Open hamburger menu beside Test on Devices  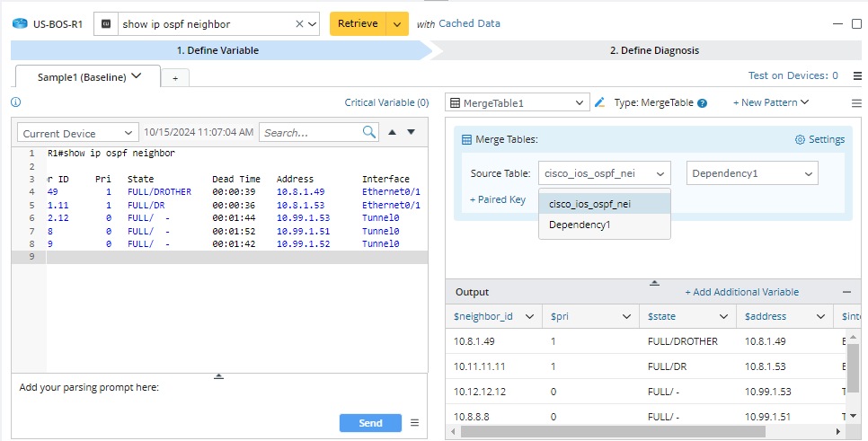click(x=856, y=76)
